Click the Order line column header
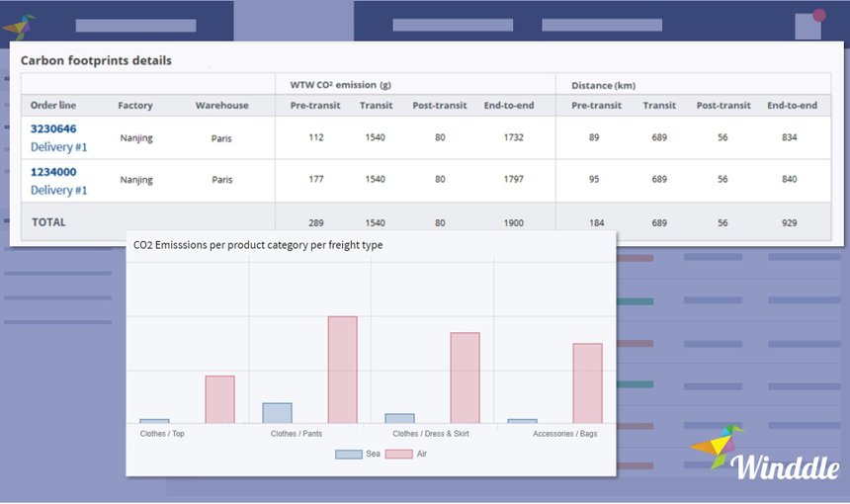This screenshot has width=850, height=504. [x=53, y=105]
